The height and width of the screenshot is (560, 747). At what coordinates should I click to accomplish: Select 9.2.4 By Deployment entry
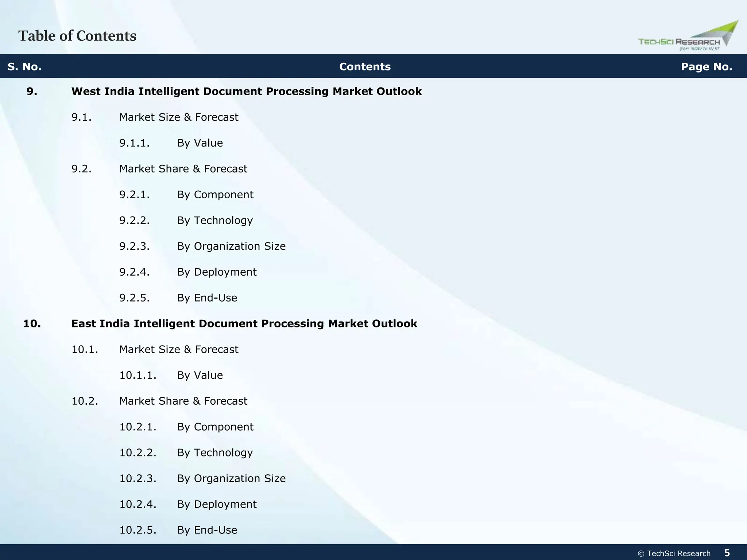217,272
